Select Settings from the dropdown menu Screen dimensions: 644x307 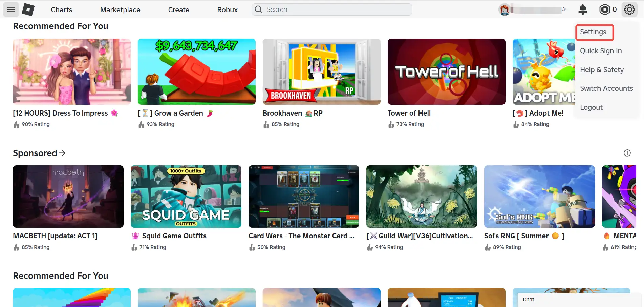pos(593,32)
